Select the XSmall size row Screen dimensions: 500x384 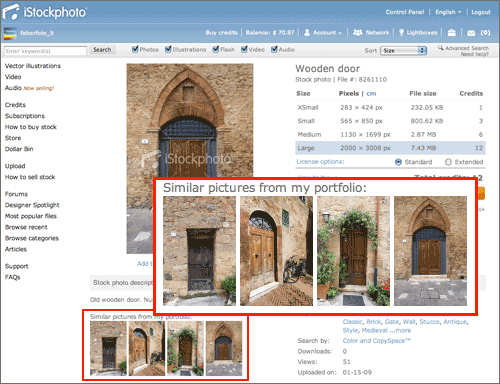pyautogui.click(x=390, y=108)
